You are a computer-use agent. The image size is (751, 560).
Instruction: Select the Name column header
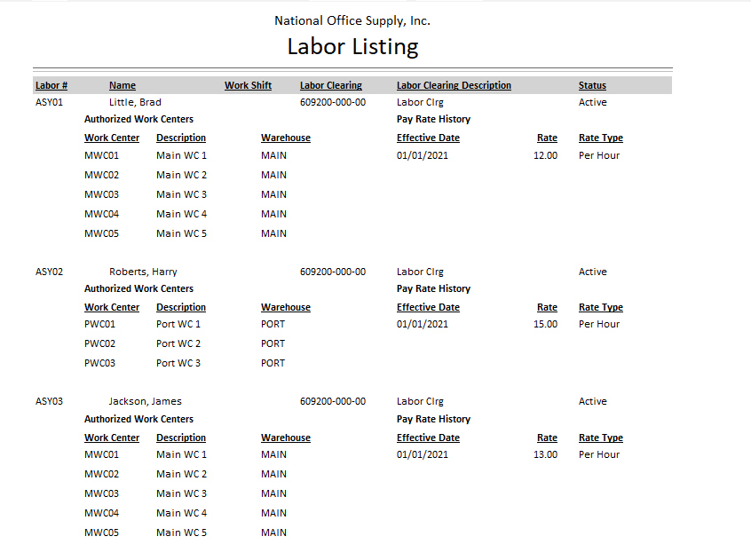123,86
